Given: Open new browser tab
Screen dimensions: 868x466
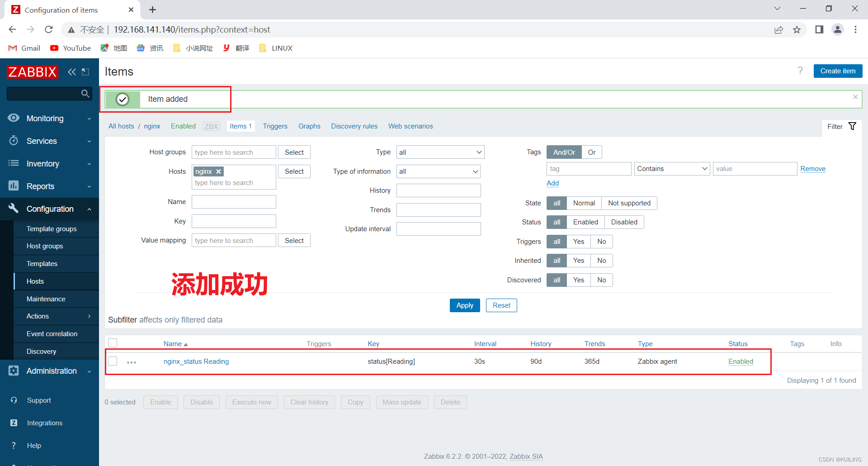Looking at the screenshot, I should (152, 10).
